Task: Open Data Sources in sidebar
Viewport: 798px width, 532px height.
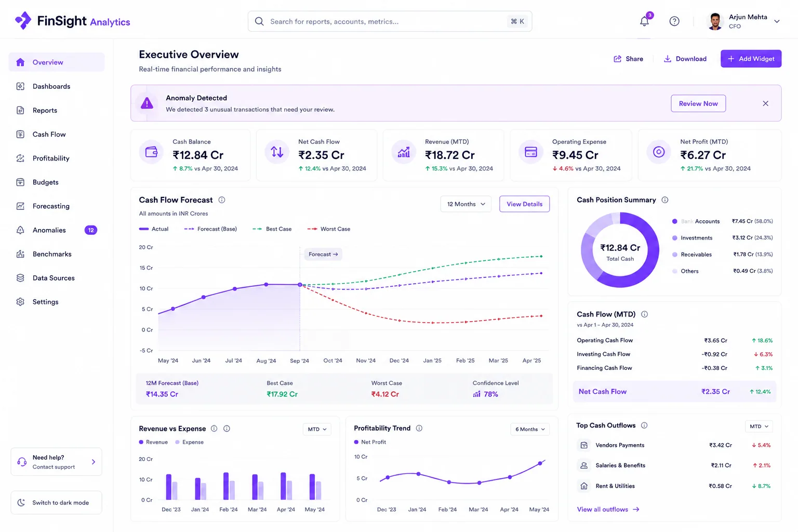Action: 57,277
